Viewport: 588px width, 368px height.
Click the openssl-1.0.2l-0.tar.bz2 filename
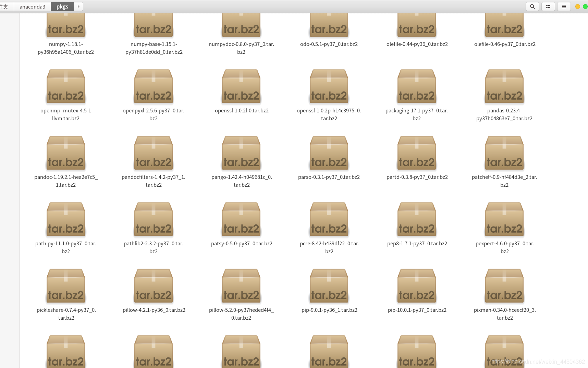242,111
